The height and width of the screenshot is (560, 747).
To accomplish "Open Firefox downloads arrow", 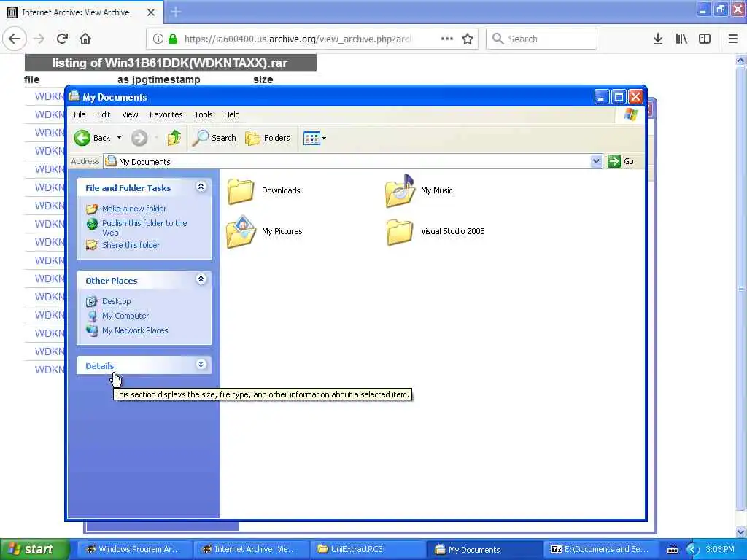I will coord(657,39).
